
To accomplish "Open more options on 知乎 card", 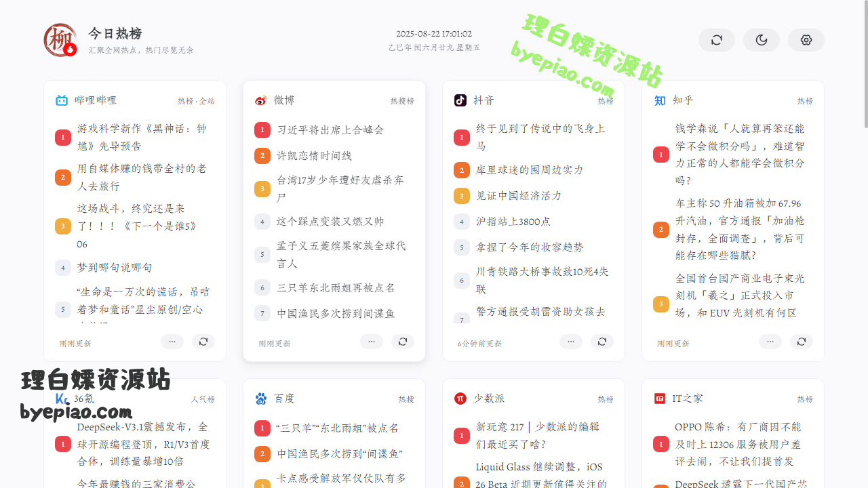I will coord(770,342).
